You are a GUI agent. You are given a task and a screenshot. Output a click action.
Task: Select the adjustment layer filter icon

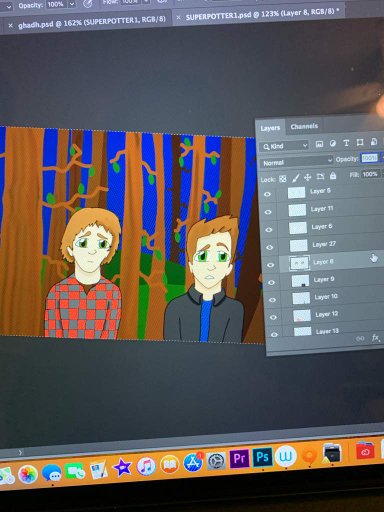pyautogui.click(x=333, y=144)
